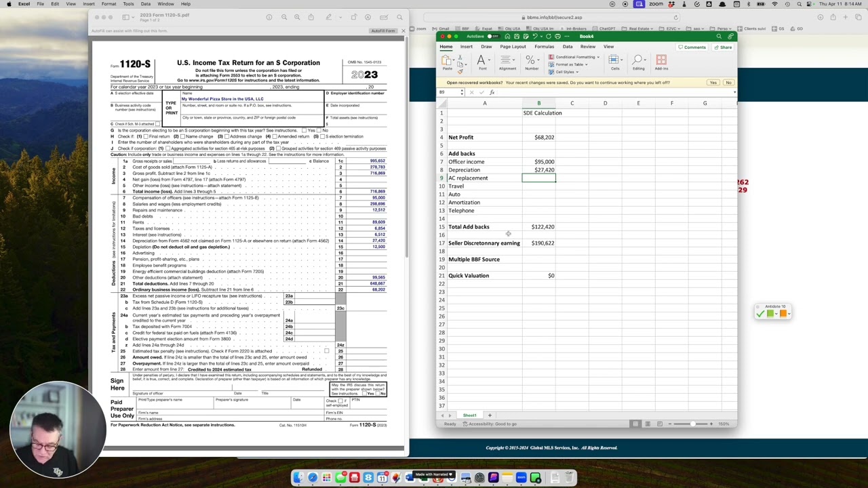Check the 'Final return' checkbox
This screenshot has height=488, width=868.
coord(146,136)
